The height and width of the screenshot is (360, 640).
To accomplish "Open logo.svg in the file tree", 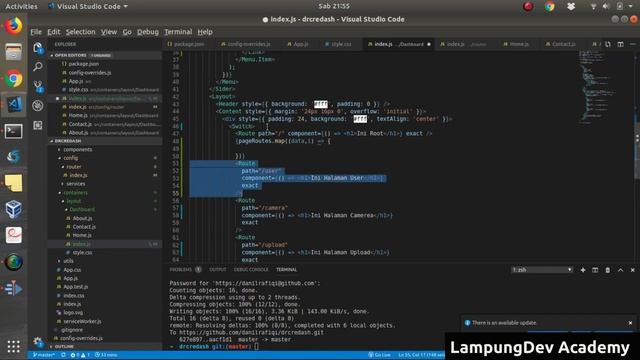I will tap(73, 313).
